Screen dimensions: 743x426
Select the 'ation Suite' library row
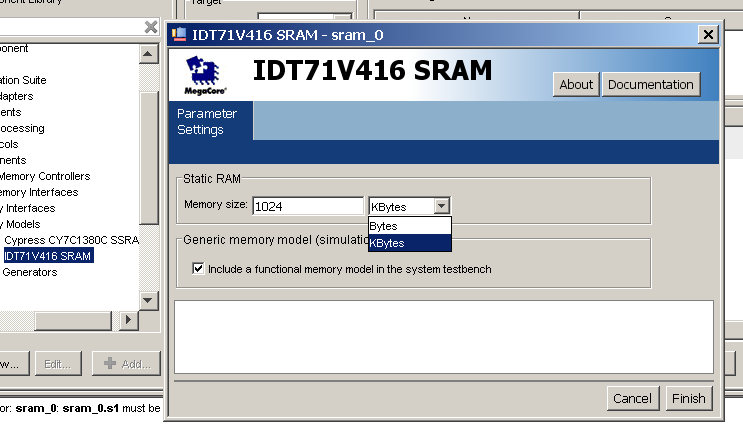coord(23,80)
